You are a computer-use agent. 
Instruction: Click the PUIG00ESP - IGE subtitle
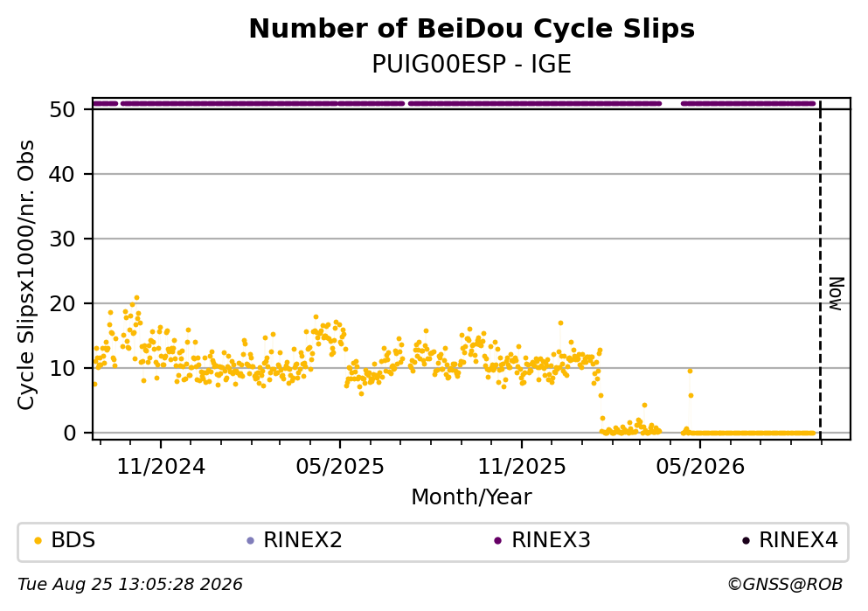click(472, 65)
